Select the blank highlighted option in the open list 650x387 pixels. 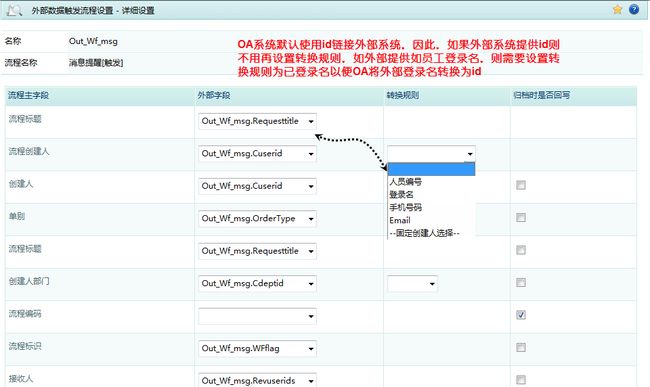click(431, 169)
